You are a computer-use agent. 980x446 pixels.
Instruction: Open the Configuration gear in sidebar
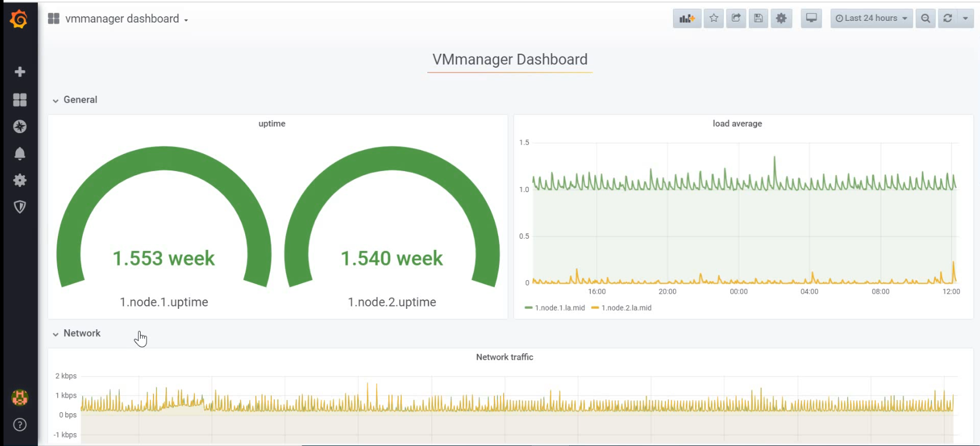pyautogui.click(x=20, y=180)
